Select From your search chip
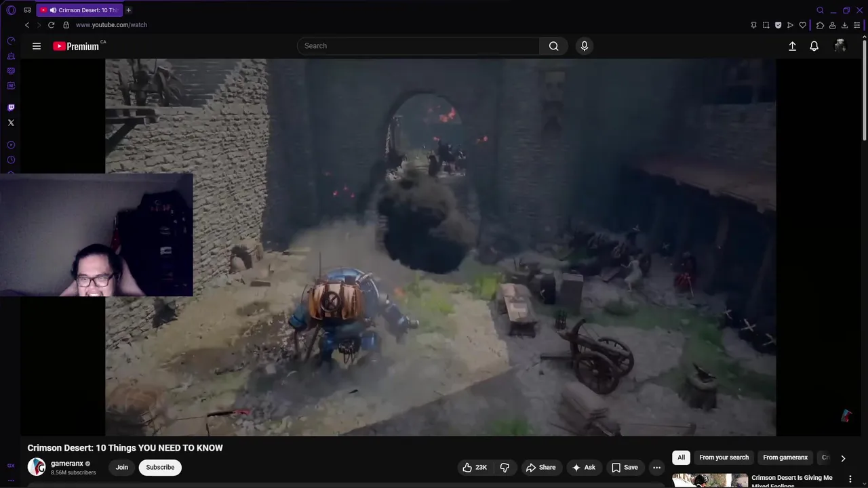 coord(724,457)
